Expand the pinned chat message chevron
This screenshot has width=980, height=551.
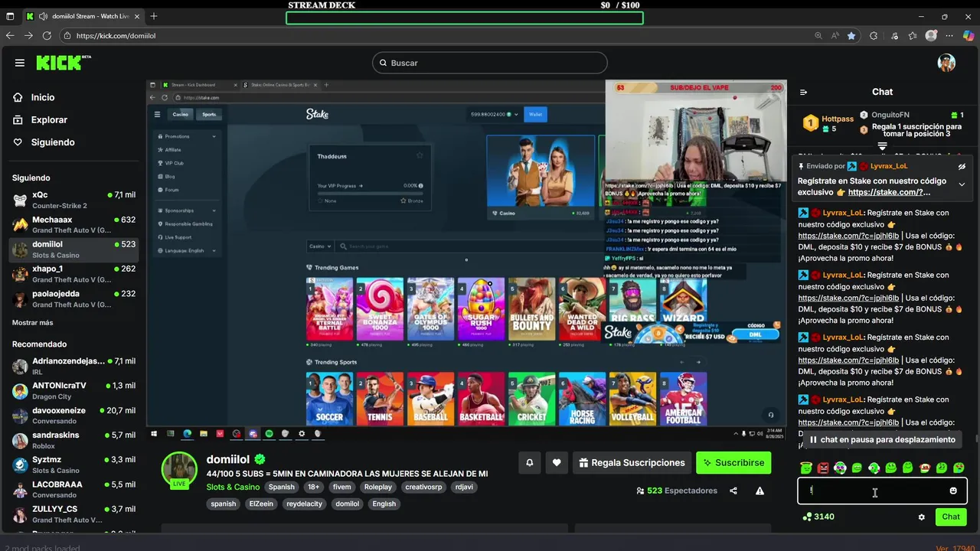pyautogui.click(x=962, y=184)
